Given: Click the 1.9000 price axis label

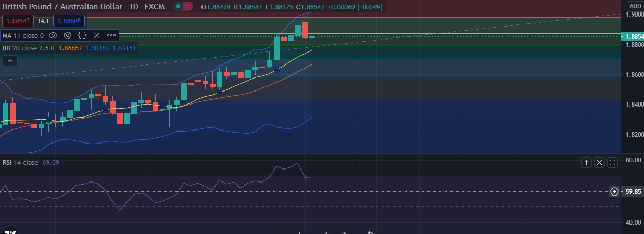Looking at the screenshot, I should pyautogui.click(x=635, y=15).
